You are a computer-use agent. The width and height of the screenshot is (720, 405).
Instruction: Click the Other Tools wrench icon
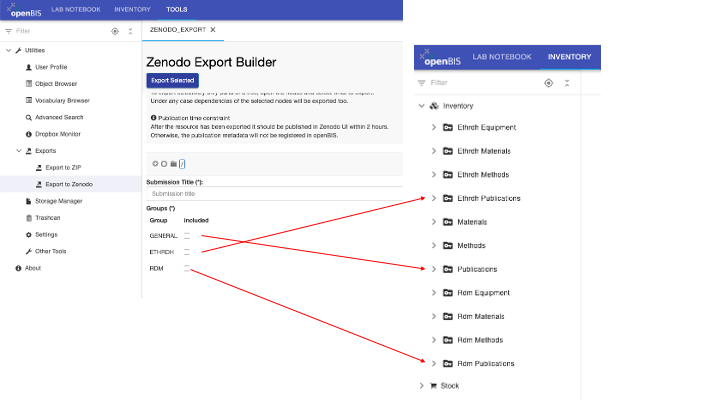[28, 251]
